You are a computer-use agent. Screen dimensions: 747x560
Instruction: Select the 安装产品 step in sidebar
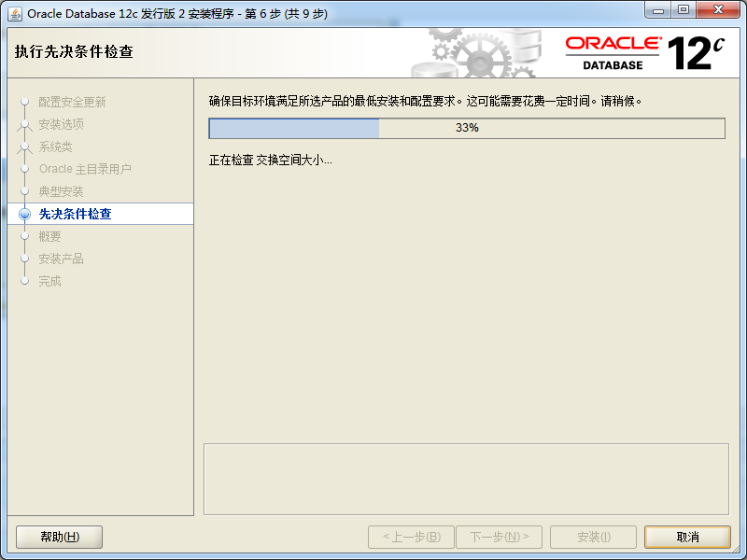pyautogui.click(x=61, y=259)
